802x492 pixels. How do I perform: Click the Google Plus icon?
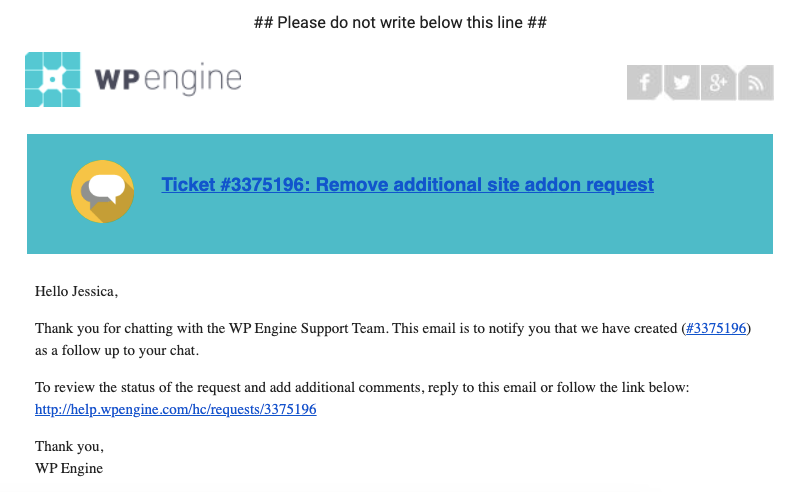coord(719,82)
